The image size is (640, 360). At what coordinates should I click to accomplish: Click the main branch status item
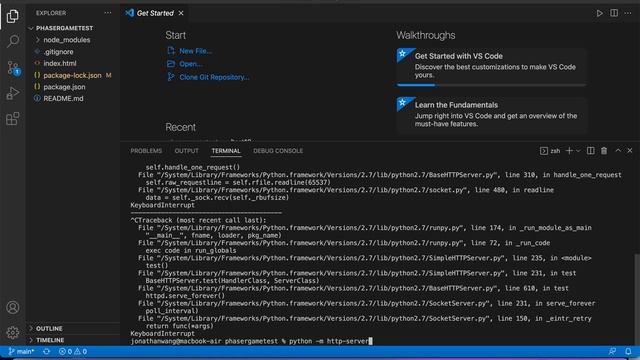pos(21,351)
